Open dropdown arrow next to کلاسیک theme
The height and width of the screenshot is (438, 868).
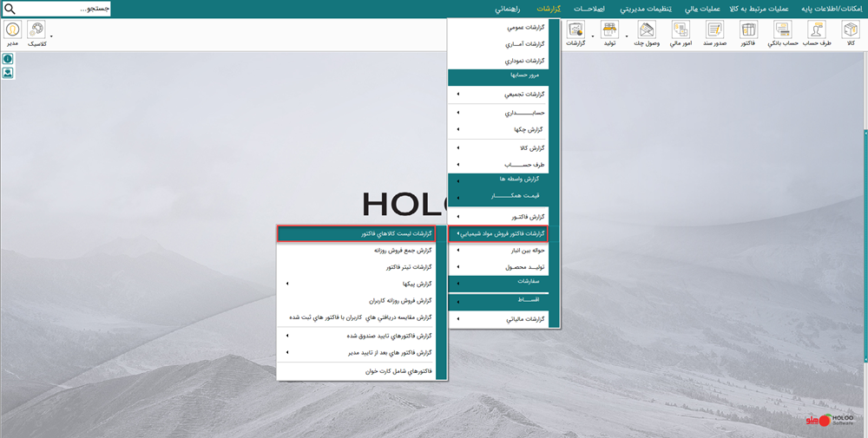coord(51,36)
